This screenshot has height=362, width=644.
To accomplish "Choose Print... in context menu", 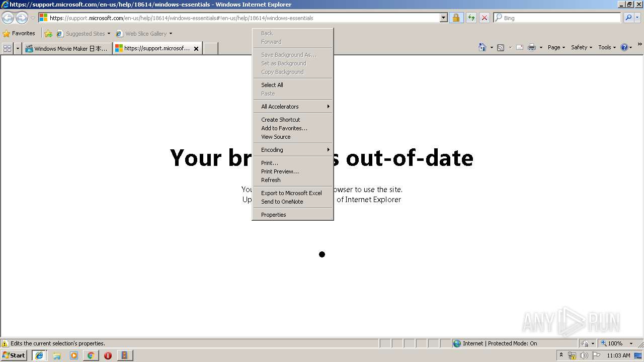I will (x=293, y=163).
